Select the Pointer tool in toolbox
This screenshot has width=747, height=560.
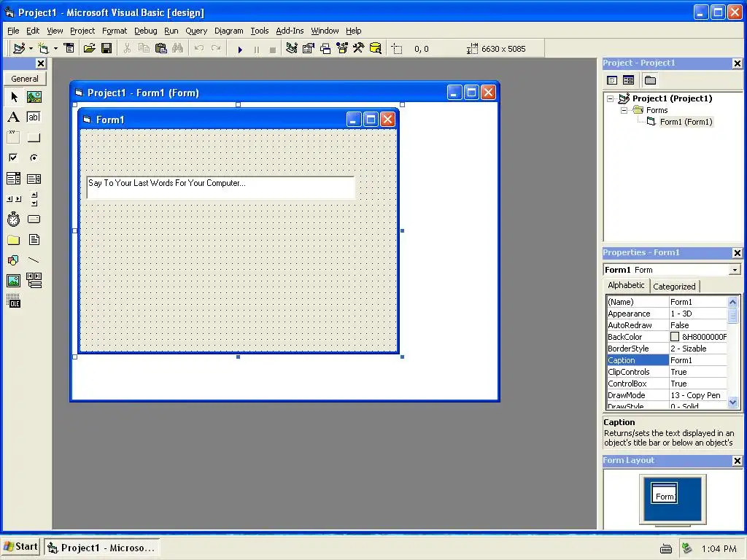(14, 97)
